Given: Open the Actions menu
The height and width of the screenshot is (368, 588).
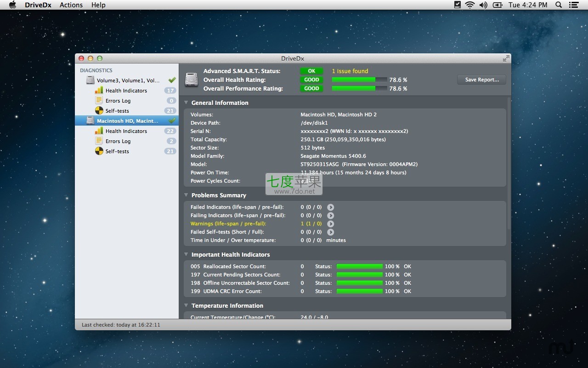Looking at the screenshot, I should point(71,5).
